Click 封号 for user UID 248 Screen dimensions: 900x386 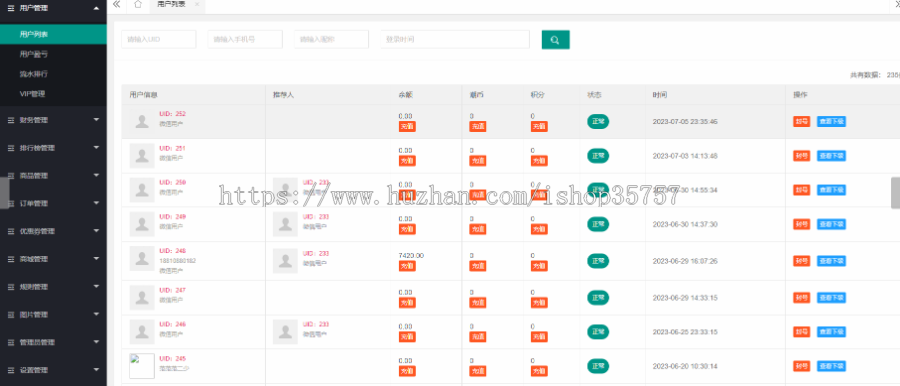(802, 261)
